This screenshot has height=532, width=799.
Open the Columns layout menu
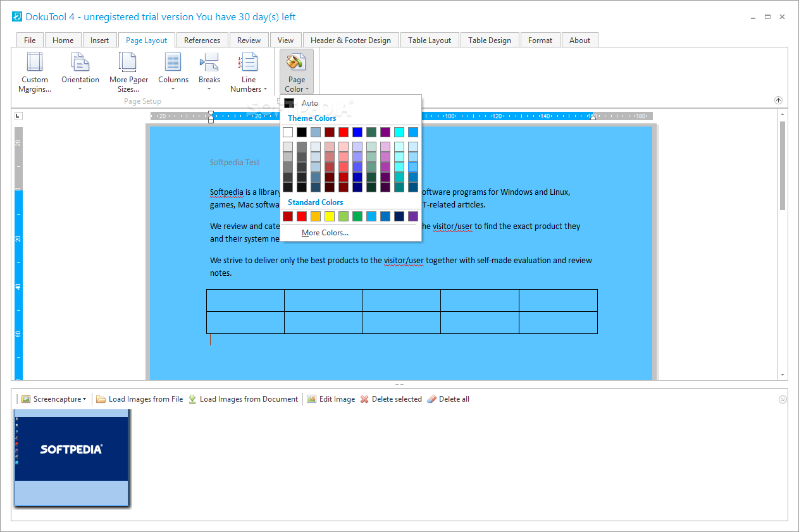[x=173, y=72]
